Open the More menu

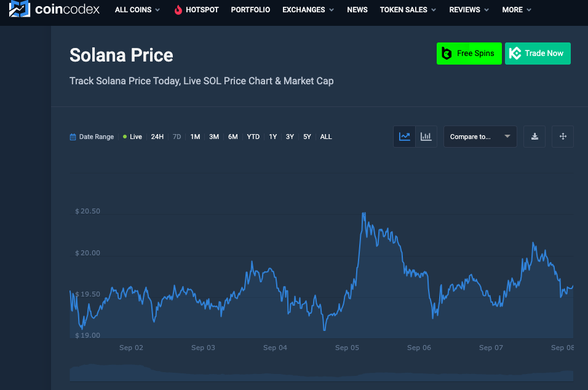[x=517, y=10]
